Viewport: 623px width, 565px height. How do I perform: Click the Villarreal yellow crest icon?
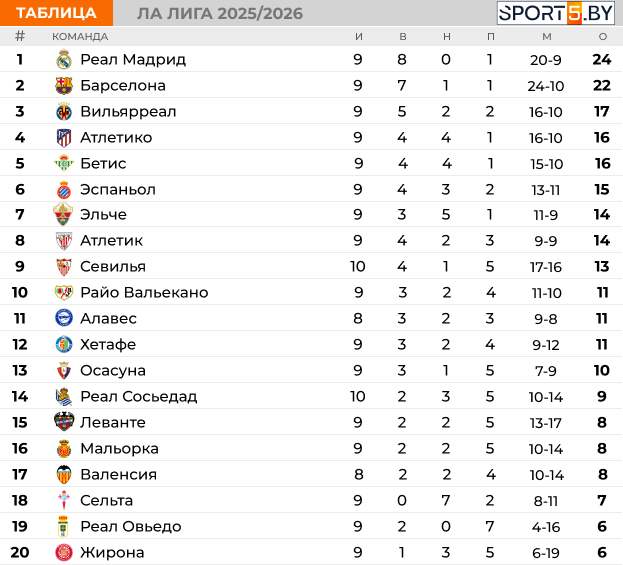tap(64, 112)
